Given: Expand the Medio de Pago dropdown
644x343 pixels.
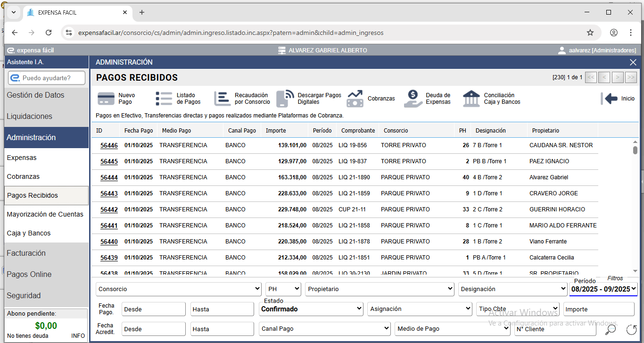Looking at the screenshot, I should point(453,329).
